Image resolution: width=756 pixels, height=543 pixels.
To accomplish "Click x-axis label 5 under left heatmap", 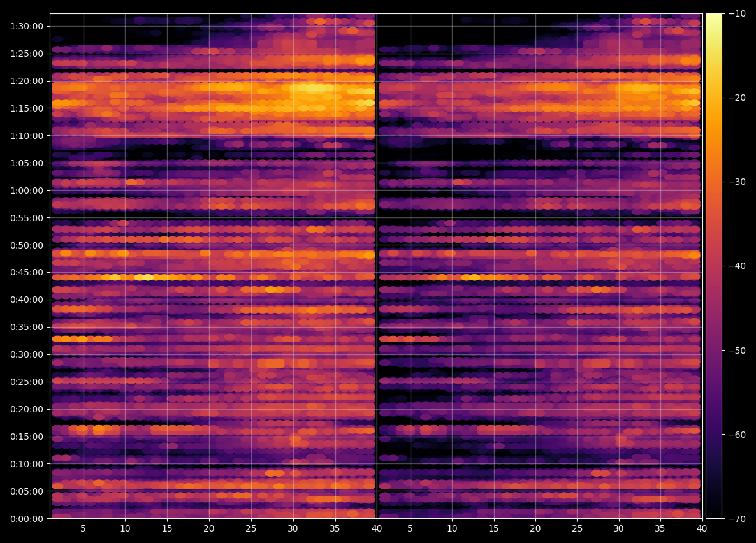I will (84, 528).
